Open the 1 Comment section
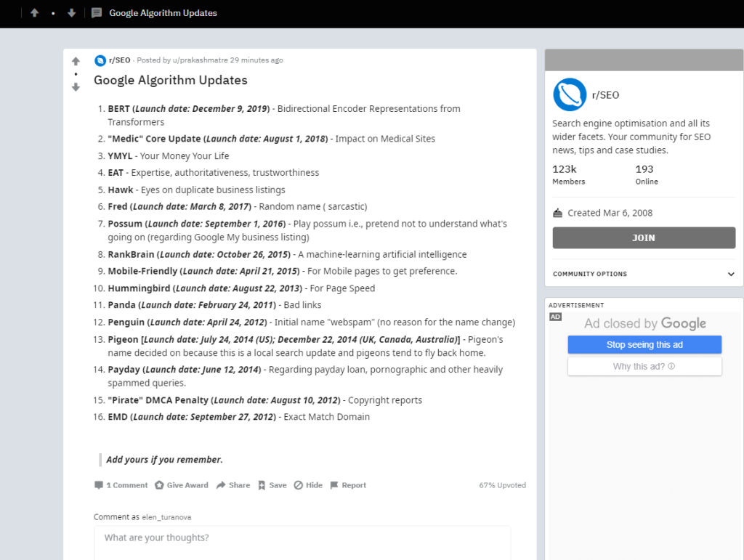Screen dimensions: 744x560 click(121, 485)
